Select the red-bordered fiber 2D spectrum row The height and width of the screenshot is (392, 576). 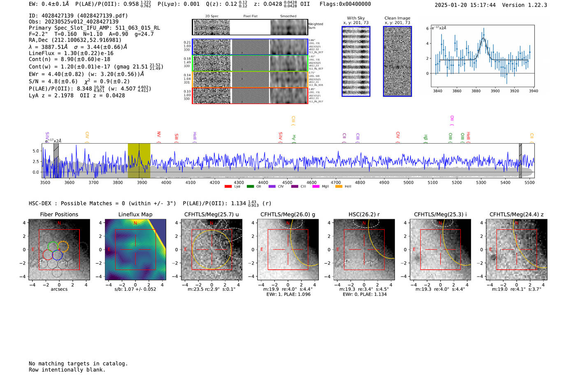(x=250, y=95)
